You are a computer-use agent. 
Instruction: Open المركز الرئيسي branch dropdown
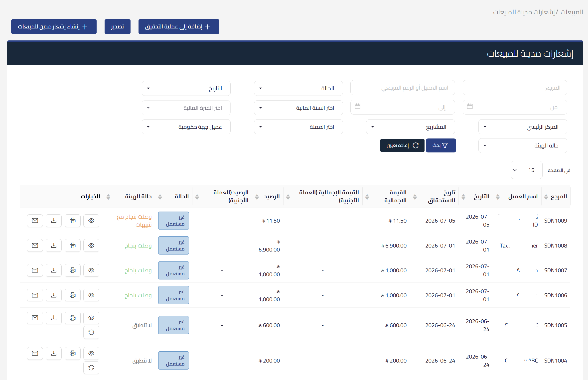[523, 127]
